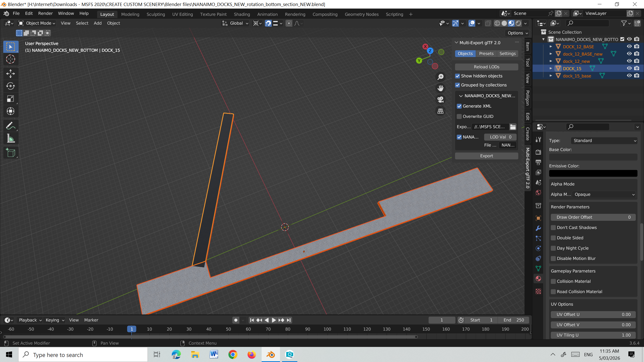Toggle Show hidden objects checkbox
The image size is (644, 362).
coord(458,76)
